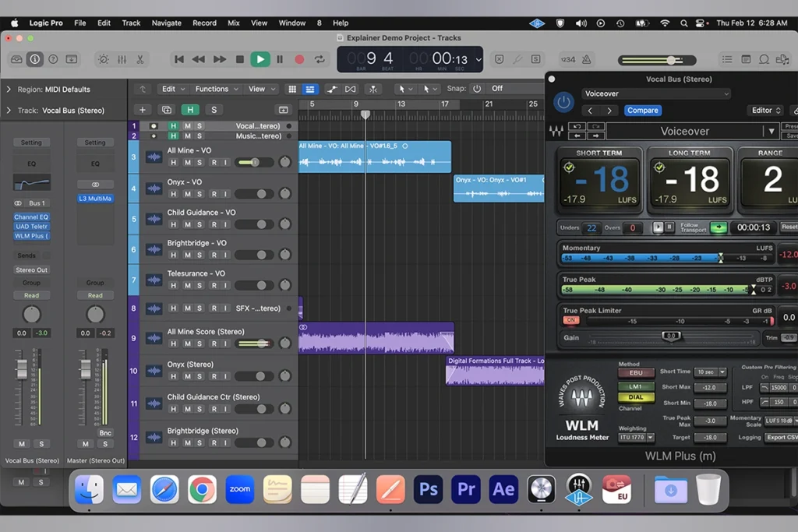Open the Editor view dropdown in plugin
Screen dimensions: 798x532
point(766,111)
